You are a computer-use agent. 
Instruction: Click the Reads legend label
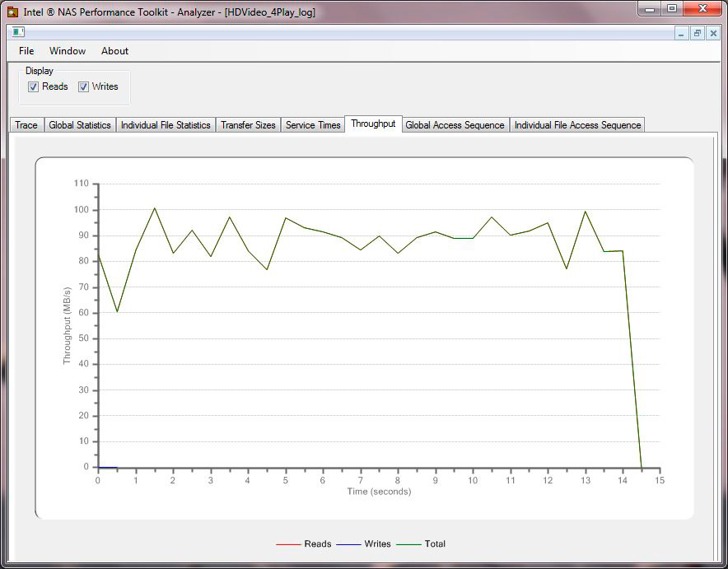318,544
